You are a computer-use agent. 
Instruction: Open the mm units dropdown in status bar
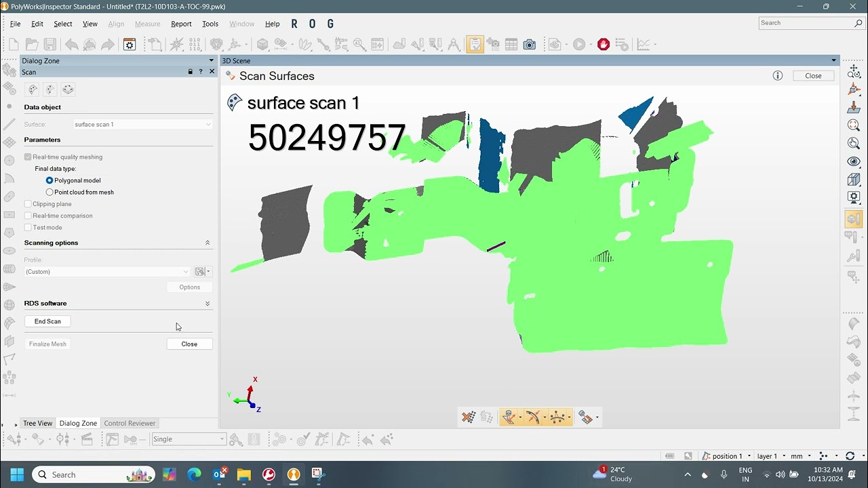[801, 456]
